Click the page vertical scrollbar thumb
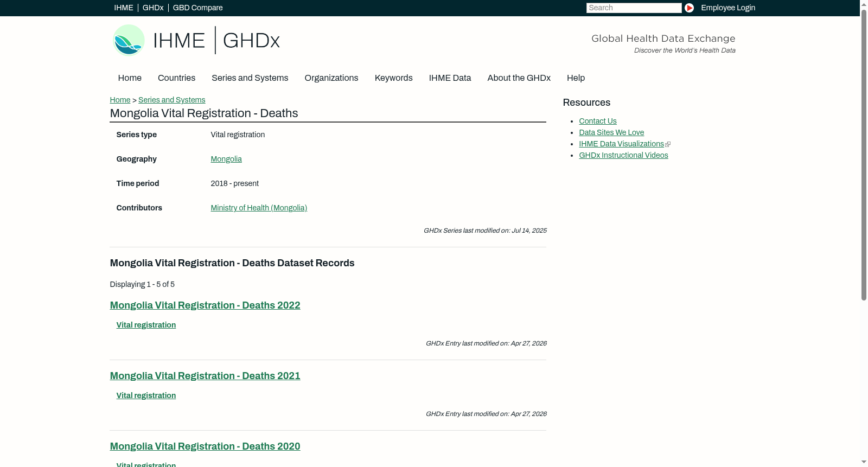Image resolution: width=868 pixels, height=467 pixels. (864, 155)
